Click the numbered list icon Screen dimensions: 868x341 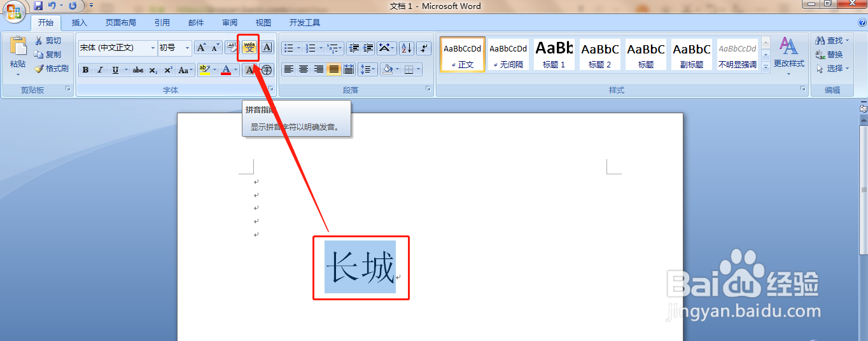coord(311,48)
